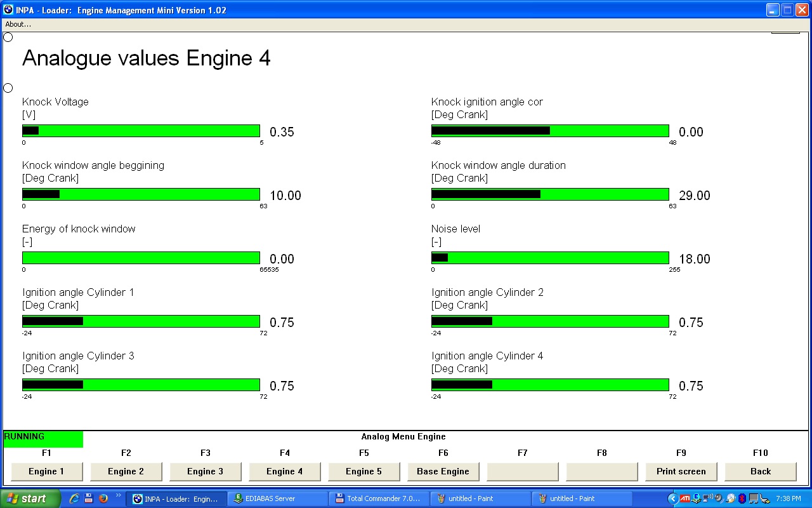Switch to Total Commander taskbar window
Screen dimensions: 812x508
pyautogui.click(x=378, y=498)
